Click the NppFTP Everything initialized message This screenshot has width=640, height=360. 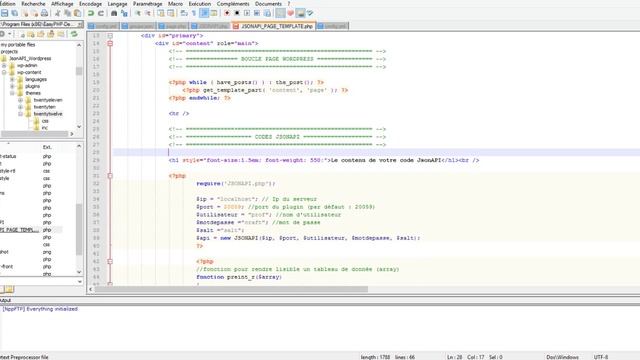[40, 309]
